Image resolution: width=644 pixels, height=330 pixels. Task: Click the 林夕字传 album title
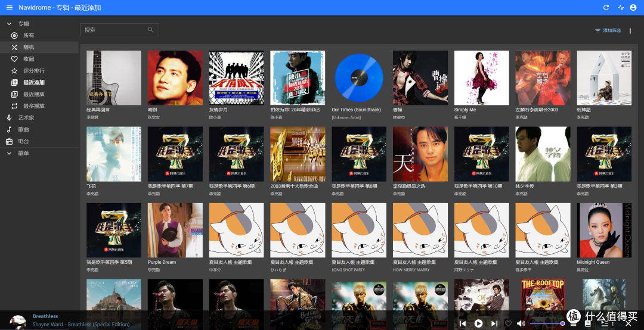(525, 186)
